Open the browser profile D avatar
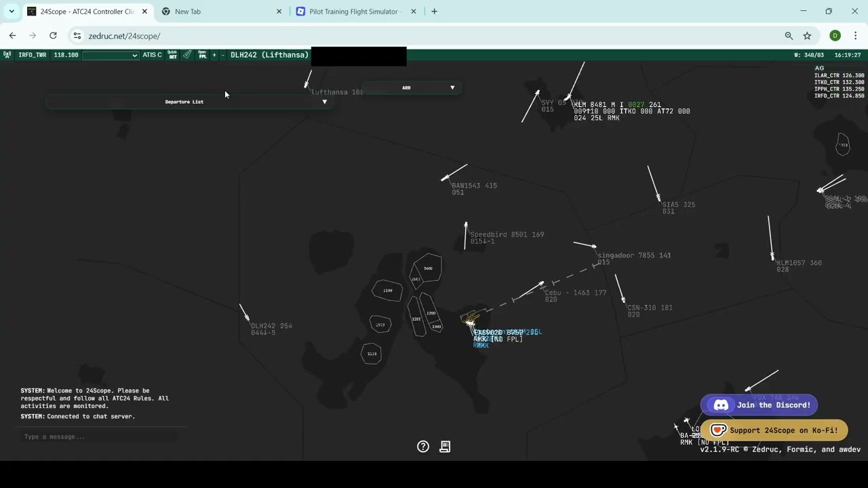868x488 pixels. point(835,36)
